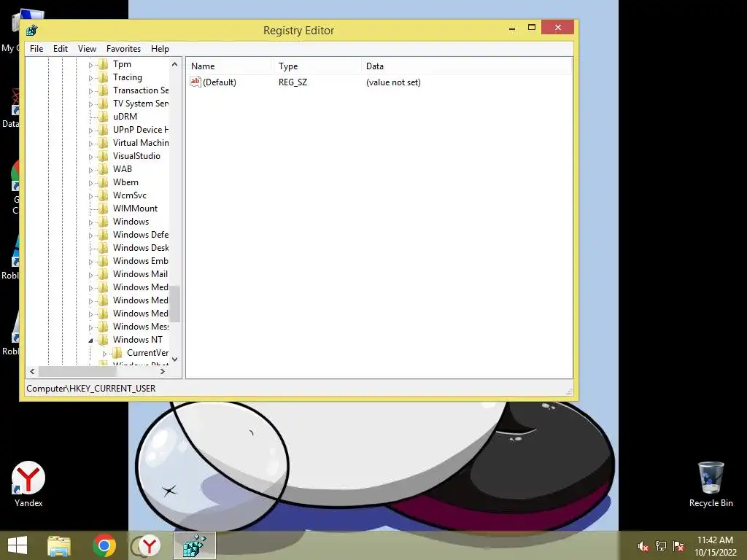
Task: Expand the Transaction Server key
Action: [x=90, y=91]
